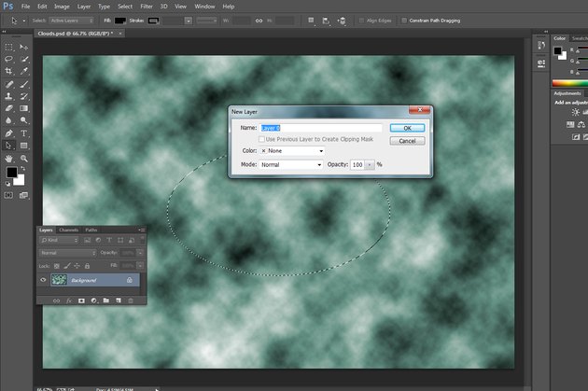Click the Background layer thumbnail
This screenshot has width=588, height=391.
(x=59, y=280)
